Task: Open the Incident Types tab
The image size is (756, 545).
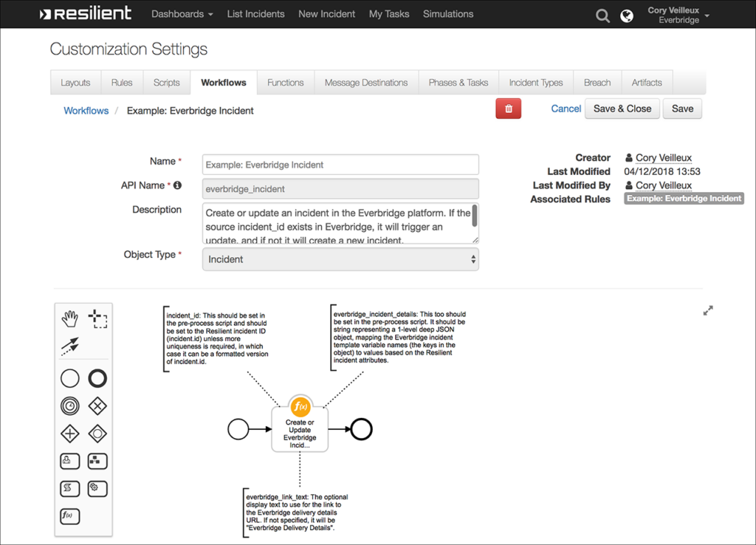Action: pos(536,83)
